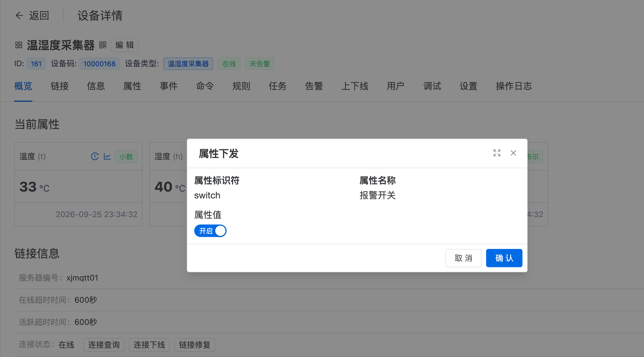Expand the 属性下发 dialog to fullscreen
The width and height of the screenshot is (644, 357).
(x=497, y=153)
